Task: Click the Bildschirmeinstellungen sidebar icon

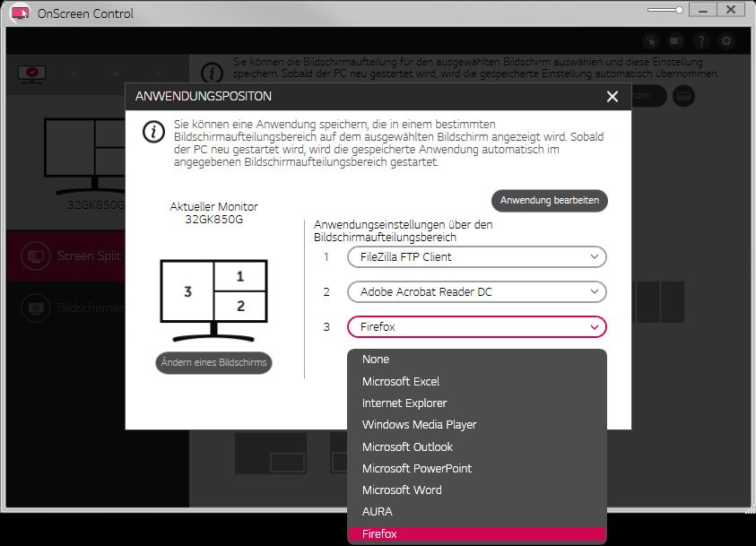Action: 34,308
